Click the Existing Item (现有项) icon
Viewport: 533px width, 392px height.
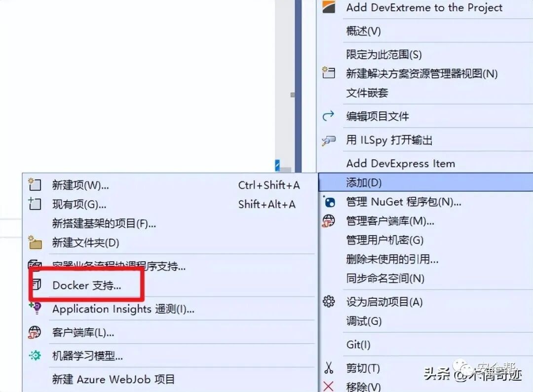pos(35,204)
